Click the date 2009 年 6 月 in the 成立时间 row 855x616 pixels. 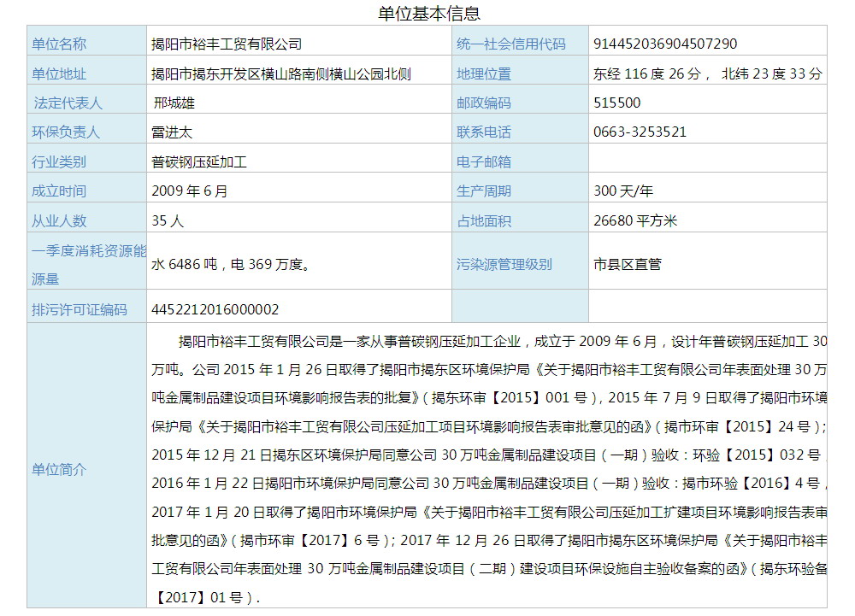tap(189, 191)
